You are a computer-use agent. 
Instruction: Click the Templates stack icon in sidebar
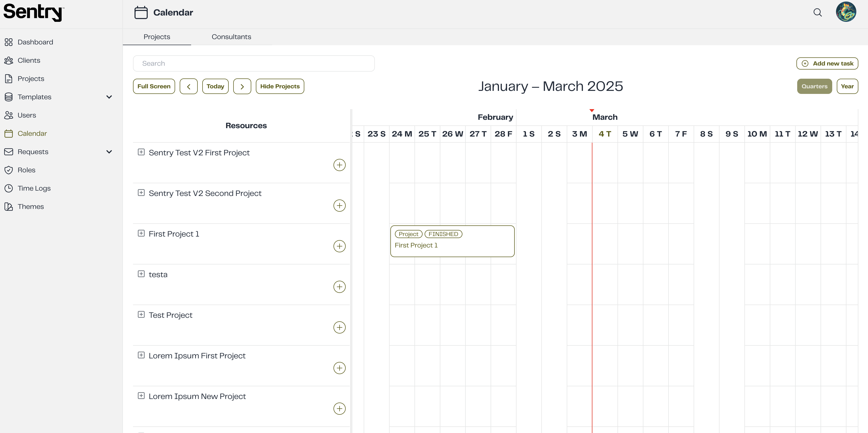[x=9, y=97]
